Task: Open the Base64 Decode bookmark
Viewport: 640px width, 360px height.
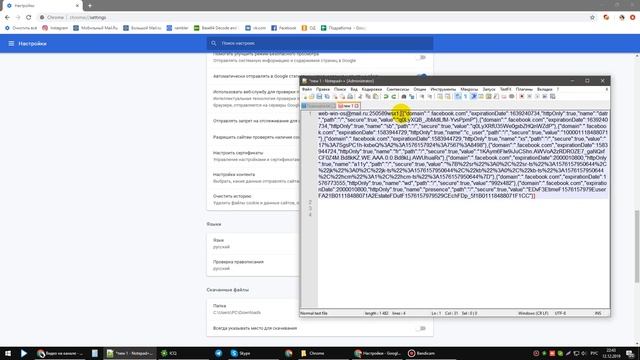Action: [216, 28]
